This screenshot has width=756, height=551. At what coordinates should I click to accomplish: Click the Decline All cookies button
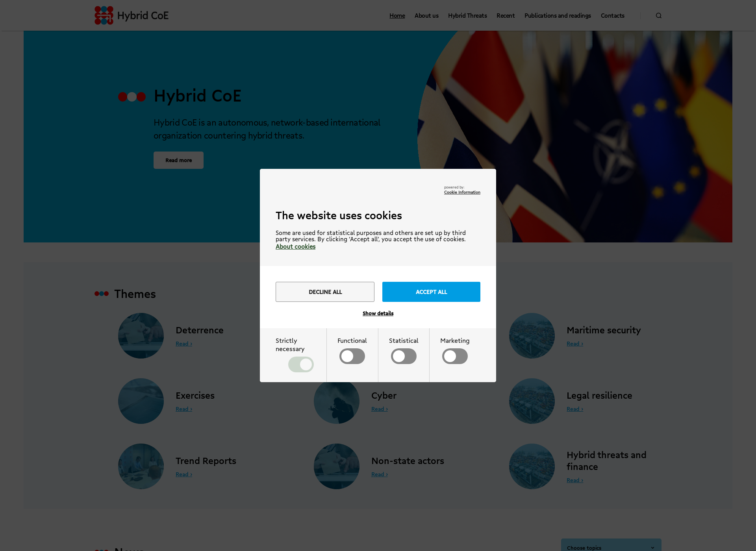coord(324,292)
